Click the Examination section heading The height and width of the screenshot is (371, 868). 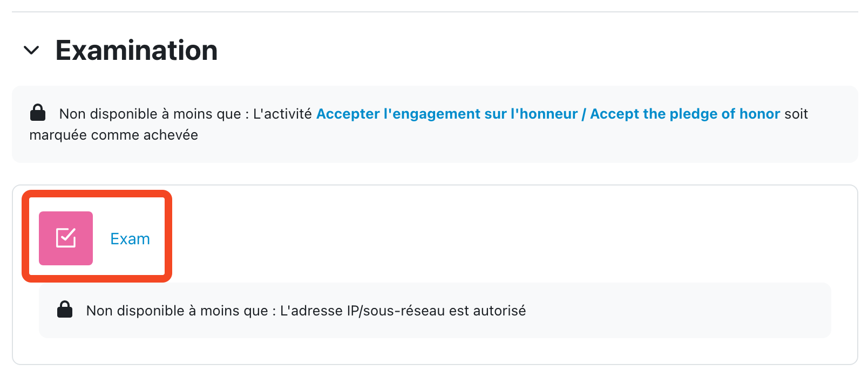[x=137, y=51]
